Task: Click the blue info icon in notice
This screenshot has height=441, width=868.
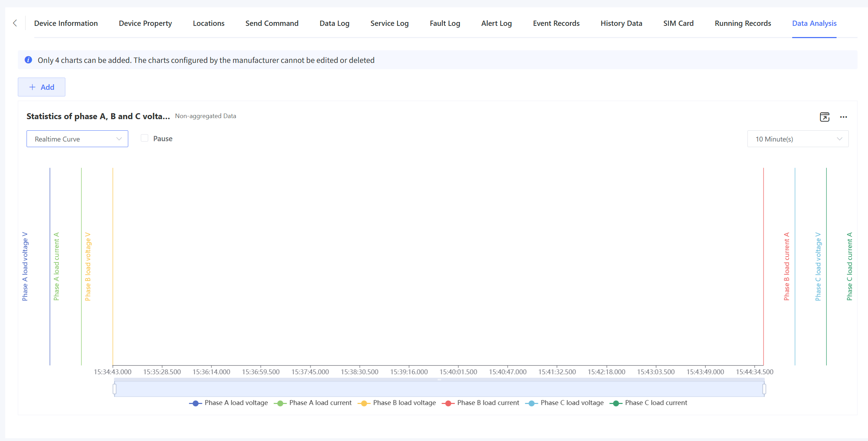Action: point(29,60)
